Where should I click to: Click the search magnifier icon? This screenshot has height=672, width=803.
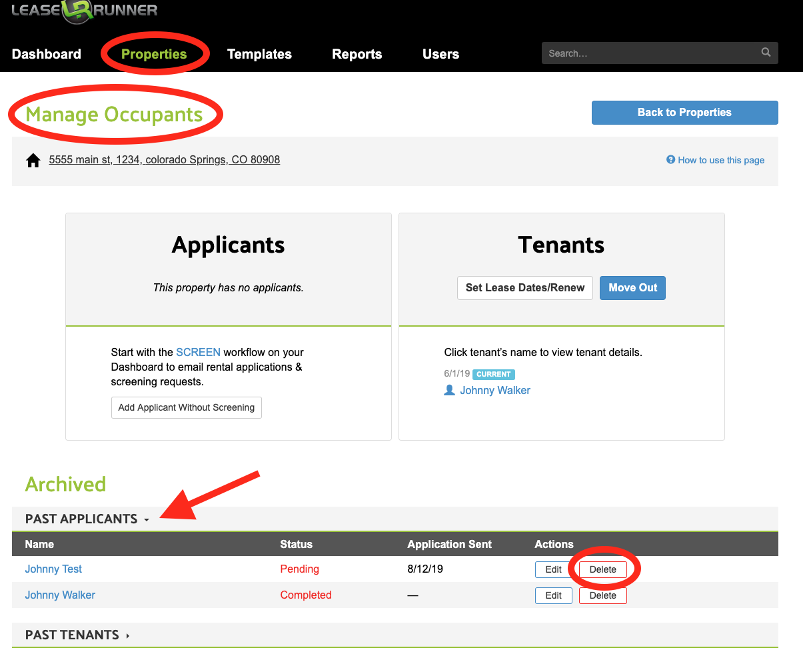tap(766, 53)
